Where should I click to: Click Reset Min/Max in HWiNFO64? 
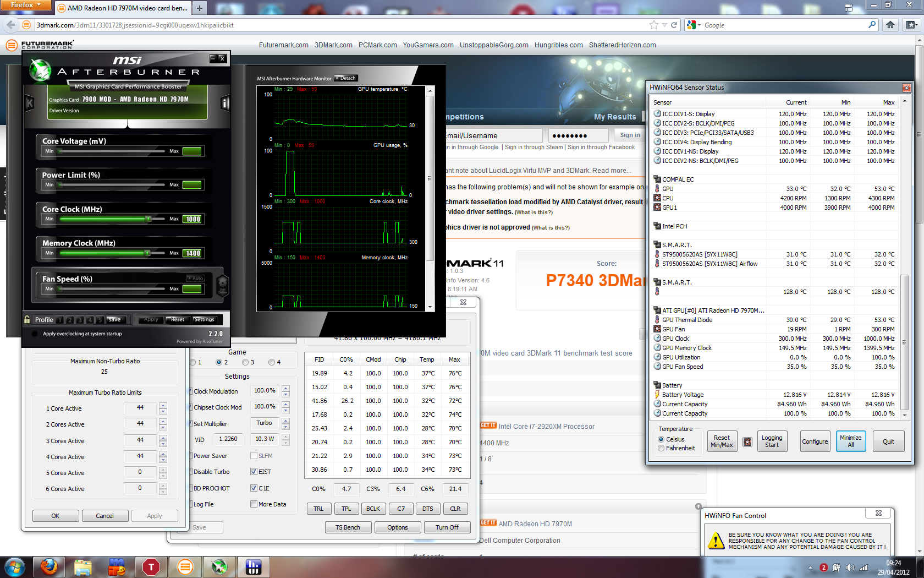tap(722, 441)
